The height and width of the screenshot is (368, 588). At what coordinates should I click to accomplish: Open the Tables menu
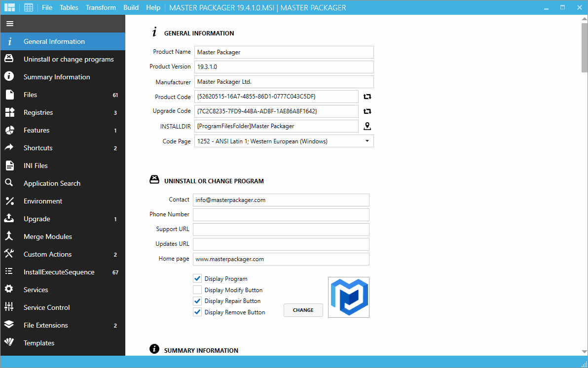coord(69,7)
